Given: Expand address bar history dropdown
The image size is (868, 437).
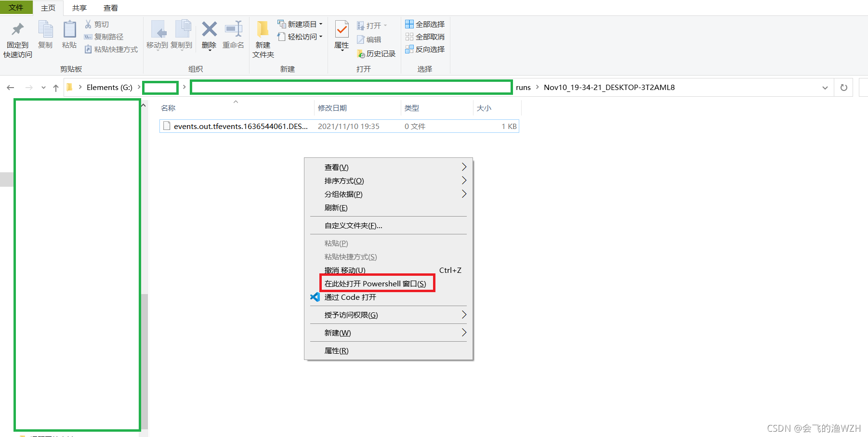Looking at the screenshot, I should [x=825, y=88].
